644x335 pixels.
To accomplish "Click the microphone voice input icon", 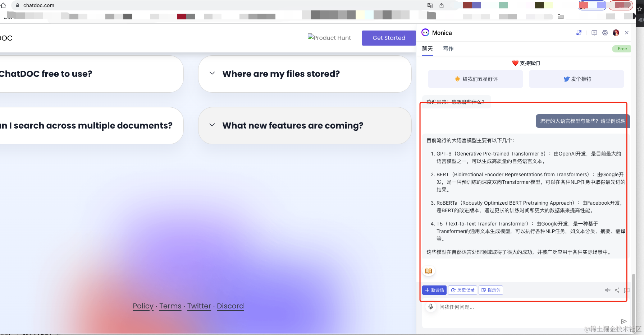I will 431,307.
